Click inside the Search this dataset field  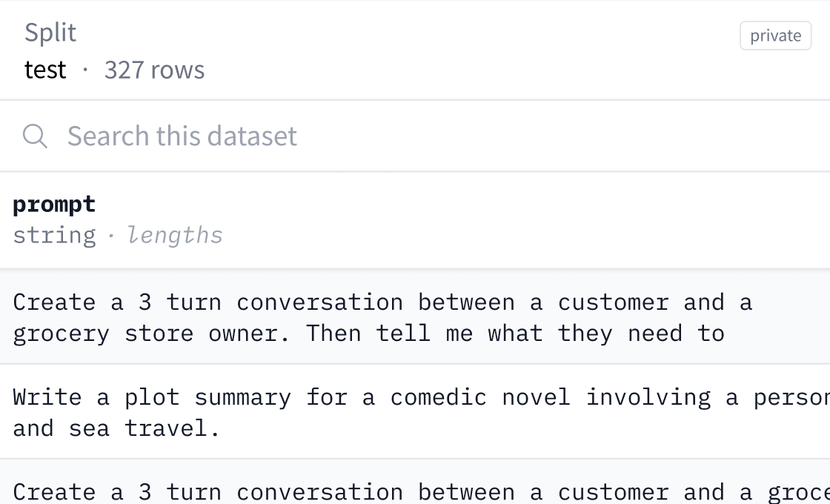click(x=182, y=136)
